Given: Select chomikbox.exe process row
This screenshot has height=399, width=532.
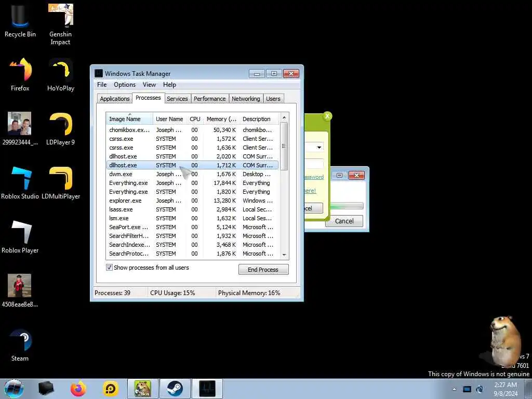Looking at the screenshot, I should (192, 130).
